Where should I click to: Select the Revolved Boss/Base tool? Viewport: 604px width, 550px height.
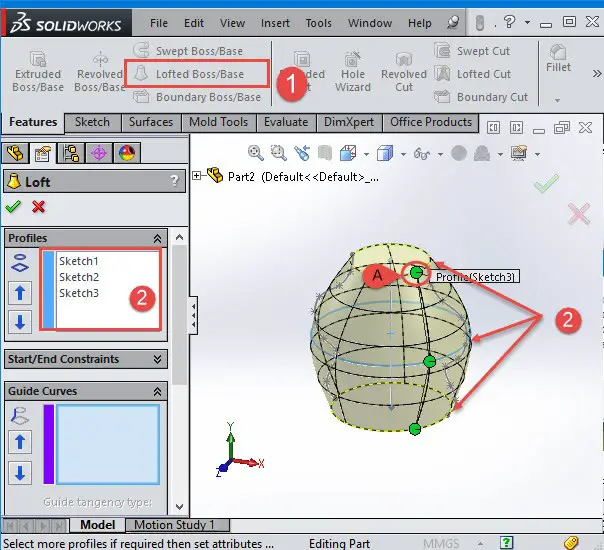coord(99,72)
